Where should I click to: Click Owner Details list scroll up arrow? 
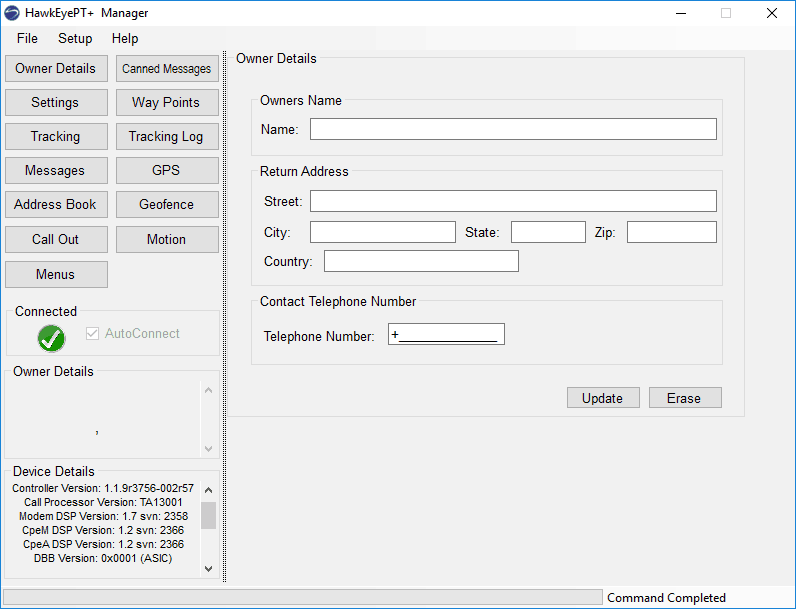pyautogui.click(x=208, y=390)
